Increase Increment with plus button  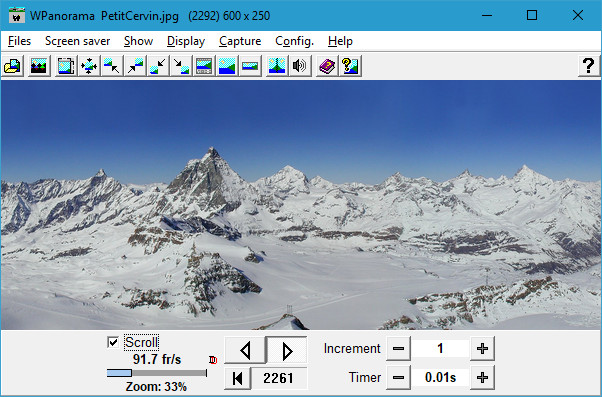[x=482, y=349]
